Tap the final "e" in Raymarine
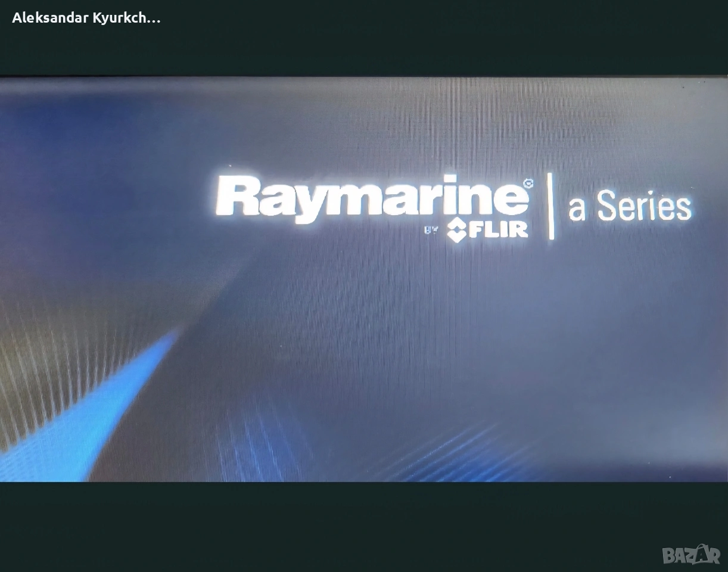This screenshot has width=728, height=572. coord(511,200)
